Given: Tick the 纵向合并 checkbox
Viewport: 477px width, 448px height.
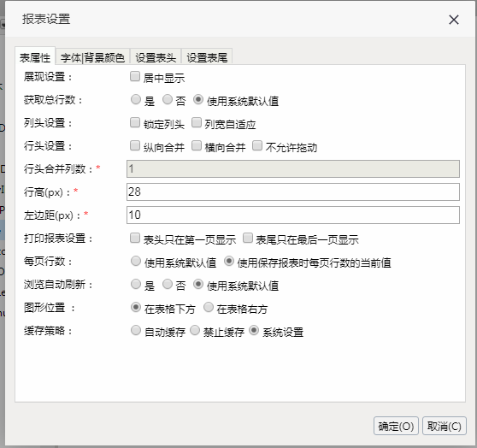Looking at the screenshot, I should click(135, 145).
